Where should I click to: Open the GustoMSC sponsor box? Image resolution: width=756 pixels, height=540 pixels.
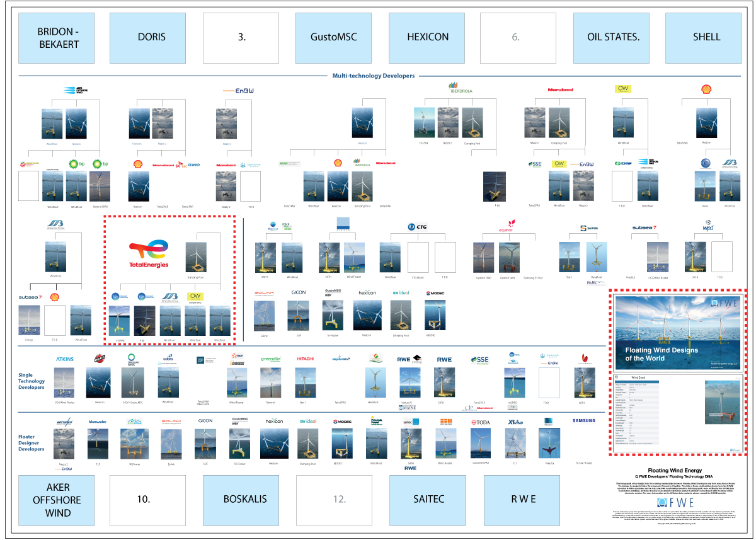pos(334,37)
